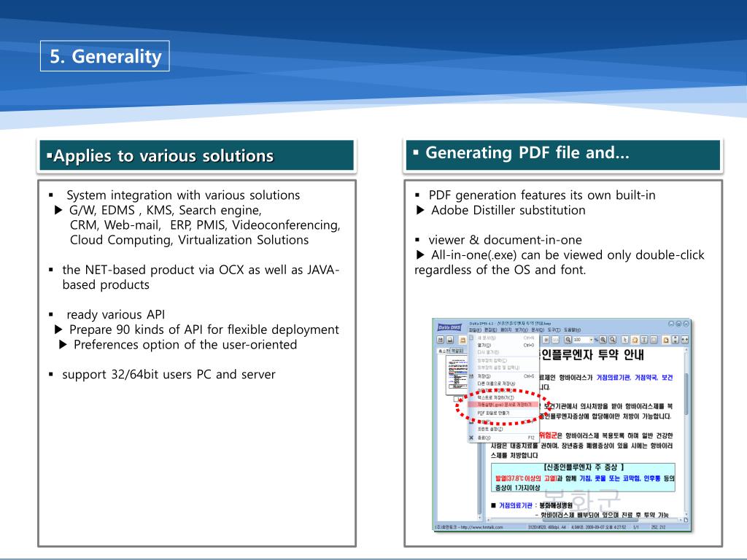The width and height of the screenshot is (747, 560).
Task: Click the round minimize button of DaVu DMS window
Action: click(x=671, y=324)
